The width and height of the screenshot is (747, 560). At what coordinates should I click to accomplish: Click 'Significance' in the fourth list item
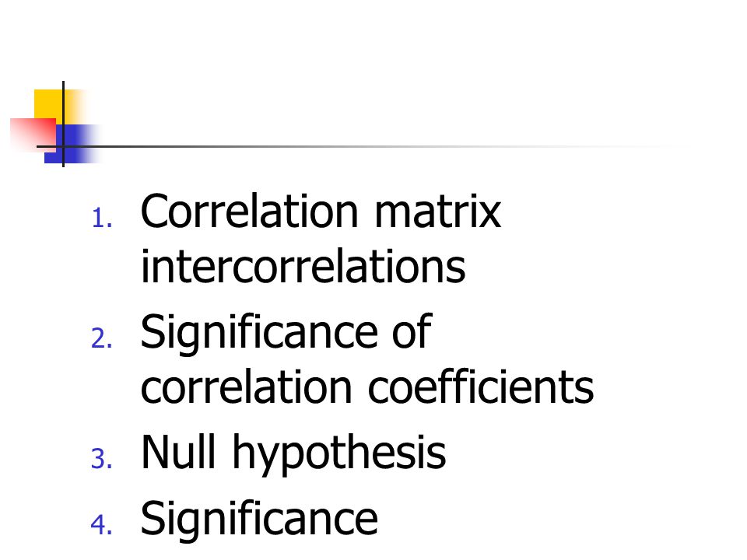coord(259,520)
